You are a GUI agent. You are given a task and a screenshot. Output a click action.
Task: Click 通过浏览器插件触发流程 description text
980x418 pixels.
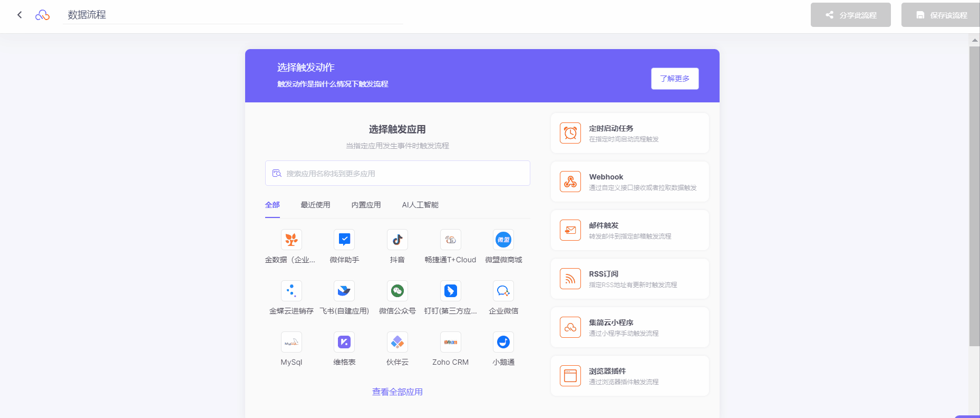tap(624, 382)
